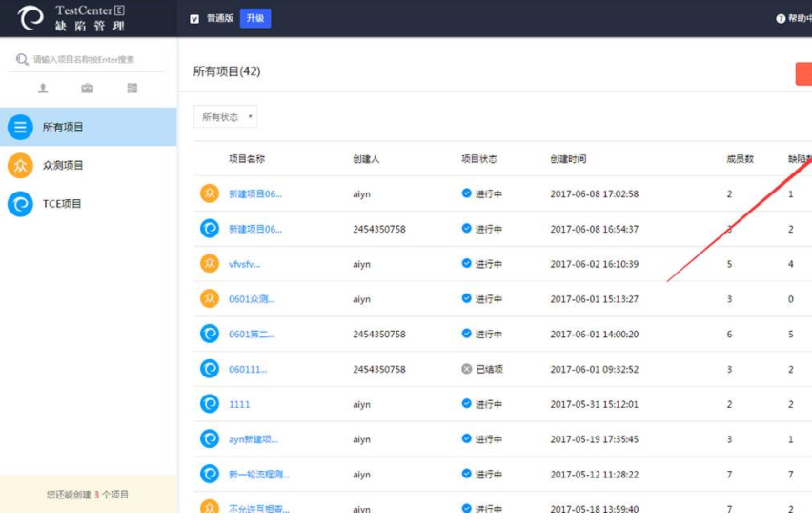Select 所有项目 in sidebar
The width and height of the screenshot is (812, 528).
tap(88, 127)
